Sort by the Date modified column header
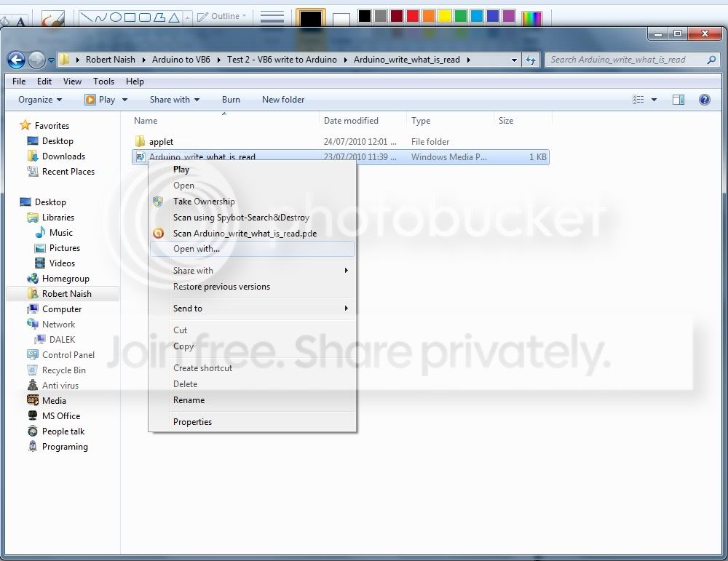Screen dimensions: 728x561 (351, 121)
